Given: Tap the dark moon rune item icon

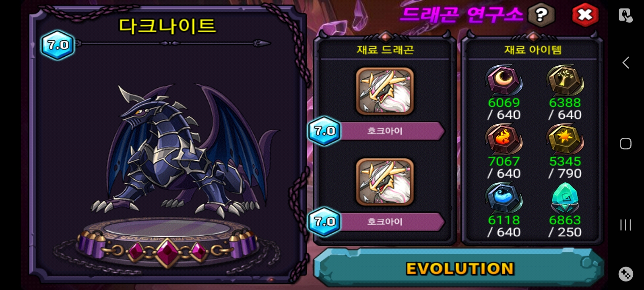Looking at the screenshot, I should point(504,81).
